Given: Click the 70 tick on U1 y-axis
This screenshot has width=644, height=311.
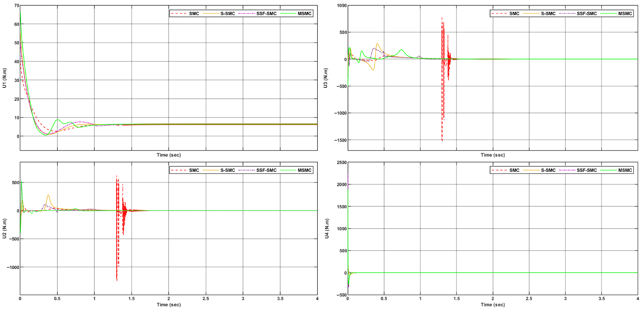Looking at the screenshot, I should click(17, 6).
